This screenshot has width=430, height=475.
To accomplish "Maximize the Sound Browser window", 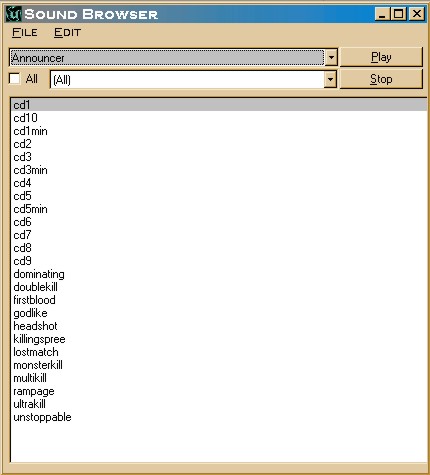I will 399,14.
